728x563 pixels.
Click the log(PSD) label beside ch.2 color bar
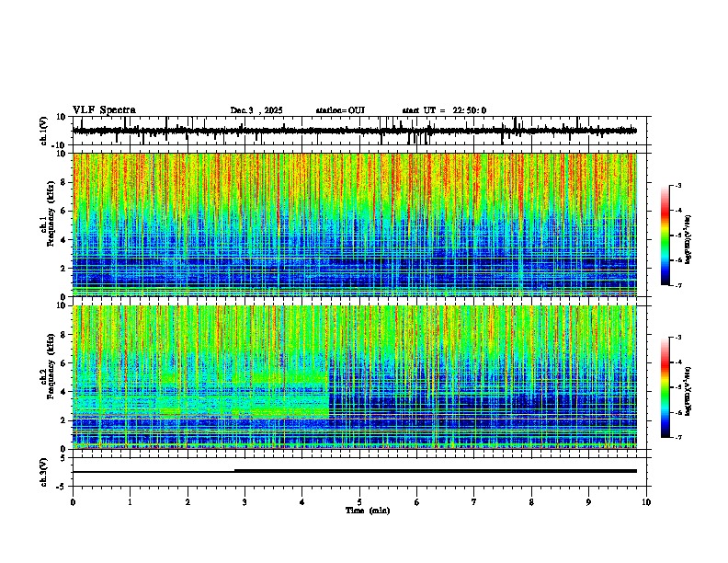[688, 391]
